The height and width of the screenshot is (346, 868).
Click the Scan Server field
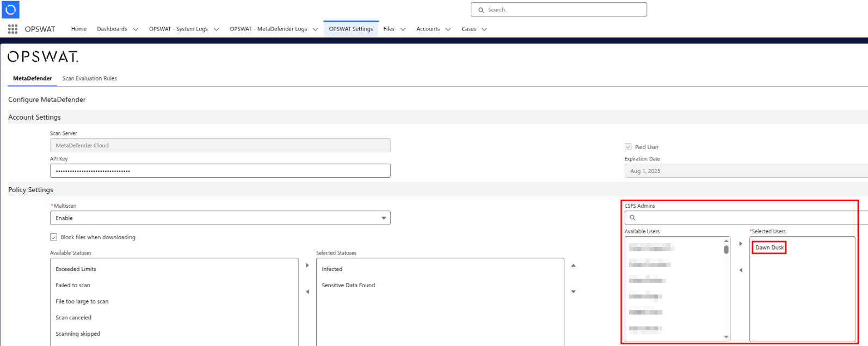[x=220, y=145]
